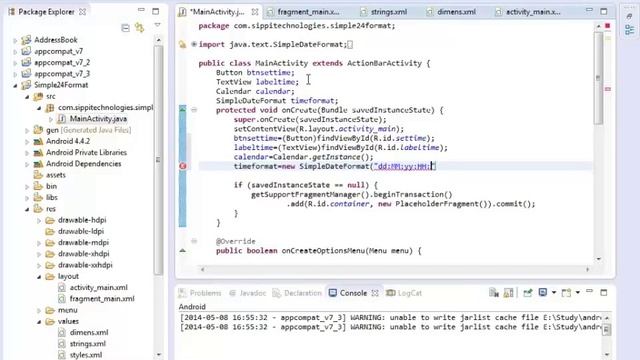This screenshot has width=640, height=360.
Task: Collapse the res folder
Action: point(27,209)
